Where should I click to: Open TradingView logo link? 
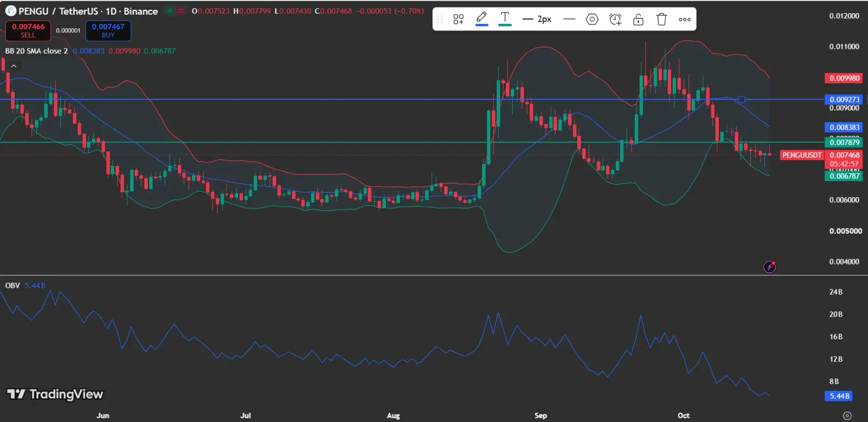[55, 394]
